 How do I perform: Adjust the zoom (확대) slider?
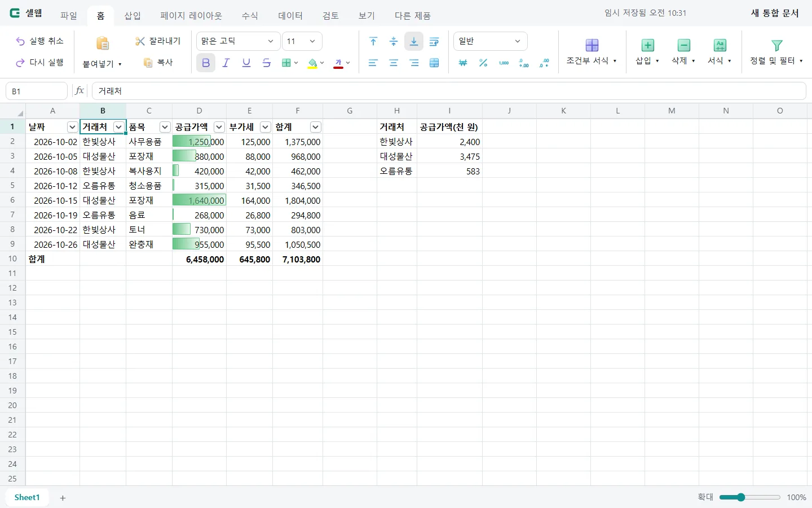coord(750,497)
